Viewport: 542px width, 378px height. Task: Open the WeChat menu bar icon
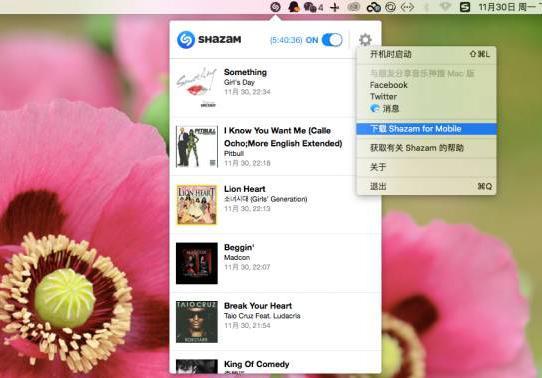310,7
